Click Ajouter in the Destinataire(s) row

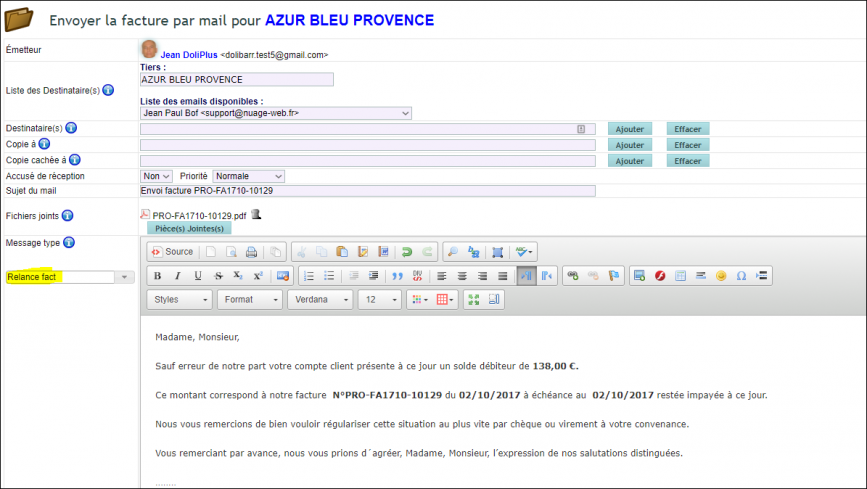(x=630, y=129)
